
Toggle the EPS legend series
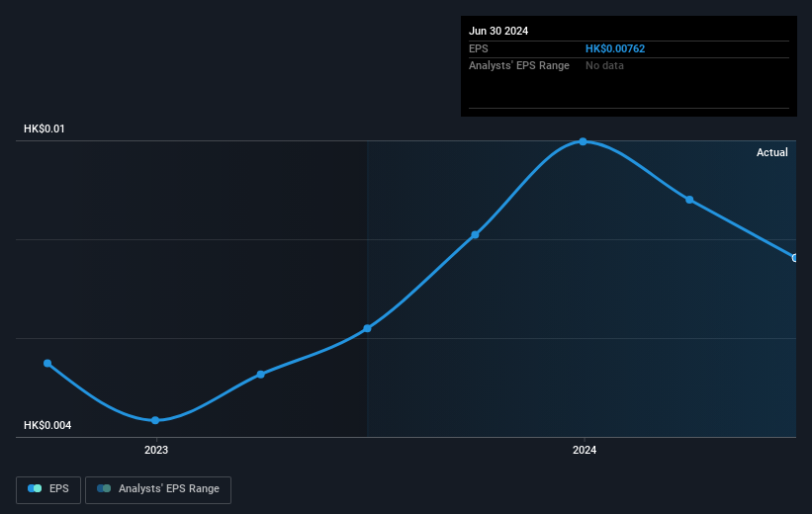click(48, 489)
